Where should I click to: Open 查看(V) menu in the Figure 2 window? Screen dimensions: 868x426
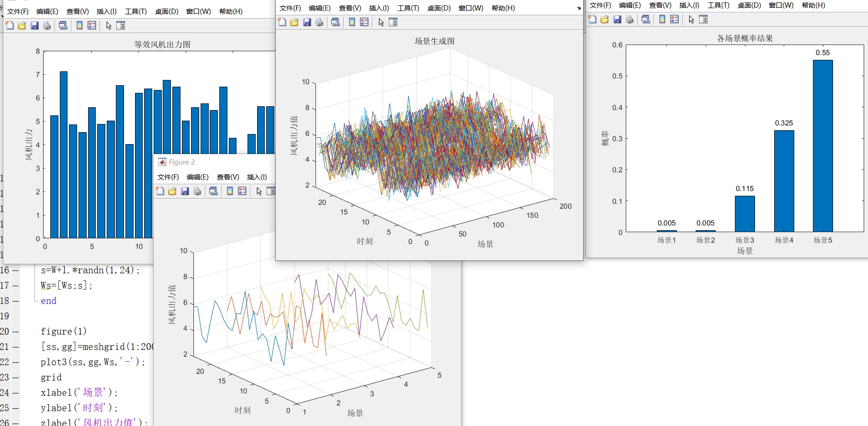click(x=228, y=177)
